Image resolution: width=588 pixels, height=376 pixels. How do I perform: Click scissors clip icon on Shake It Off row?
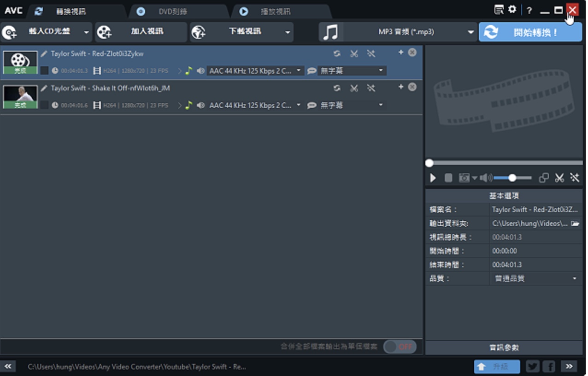[354, 88]
